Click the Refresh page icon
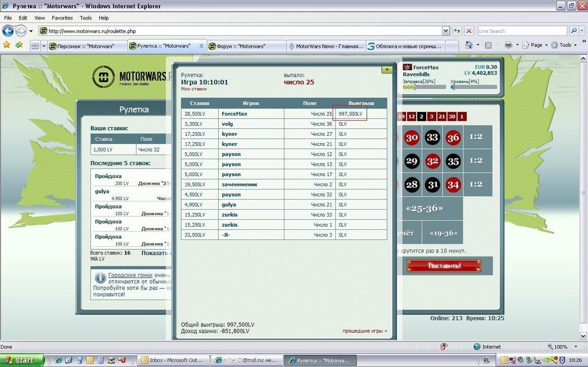The image size is (588, 367). point(456,31)
